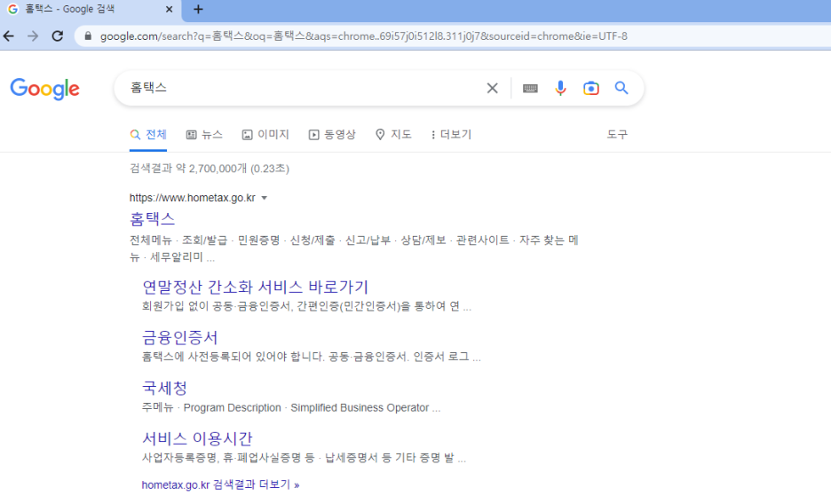Click the URL in the address bar

364,36
